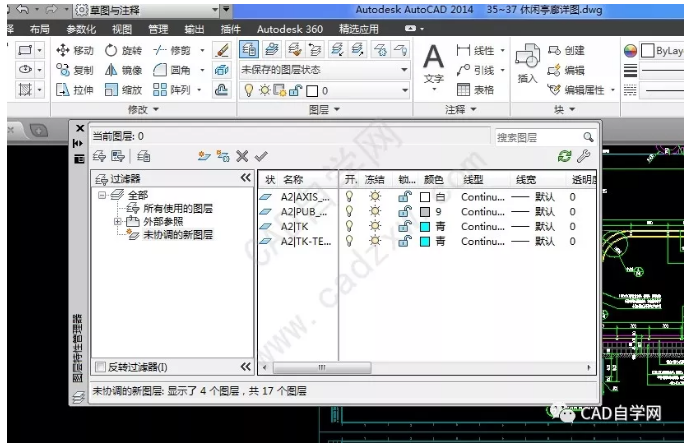Open the Manage (管理) ribbon tab
The height and width of the screenshot is (446, 691).
point(158,29)
